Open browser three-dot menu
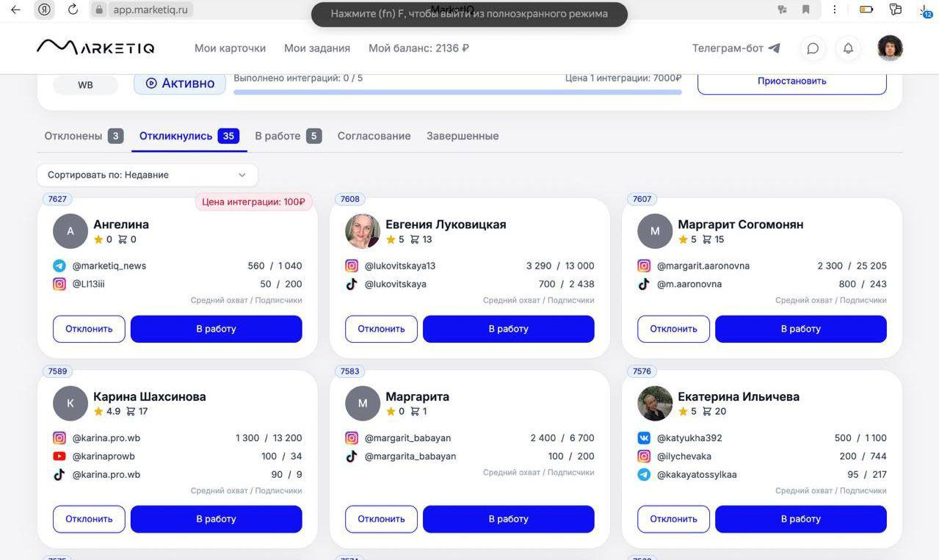The width and height of the screenshot is (939, 560). pyautogui.click(x=835, y=10)
